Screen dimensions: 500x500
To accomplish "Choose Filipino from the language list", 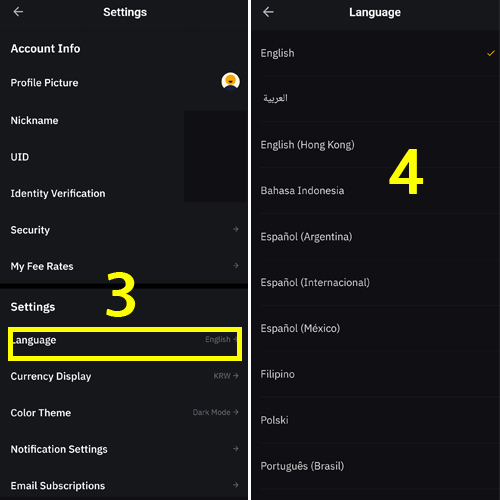I will [376, 374].
